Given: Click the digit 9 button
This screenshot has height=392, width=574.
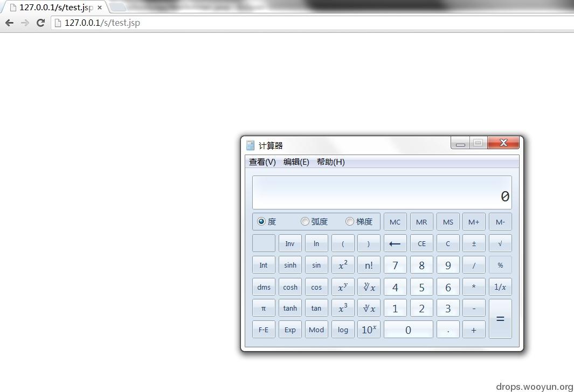Looking at the screenshot, I should 448,265.
